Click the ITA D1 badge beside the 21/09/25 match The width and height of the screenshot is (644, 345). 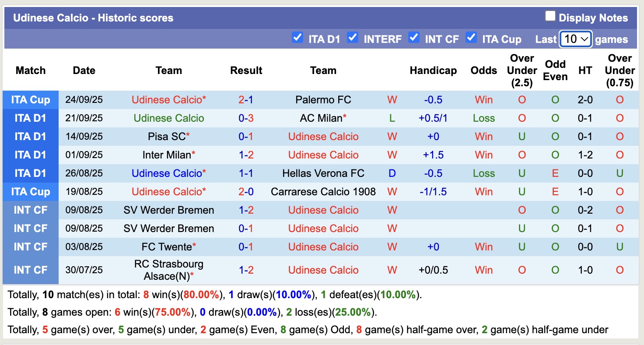coord(30,118)
